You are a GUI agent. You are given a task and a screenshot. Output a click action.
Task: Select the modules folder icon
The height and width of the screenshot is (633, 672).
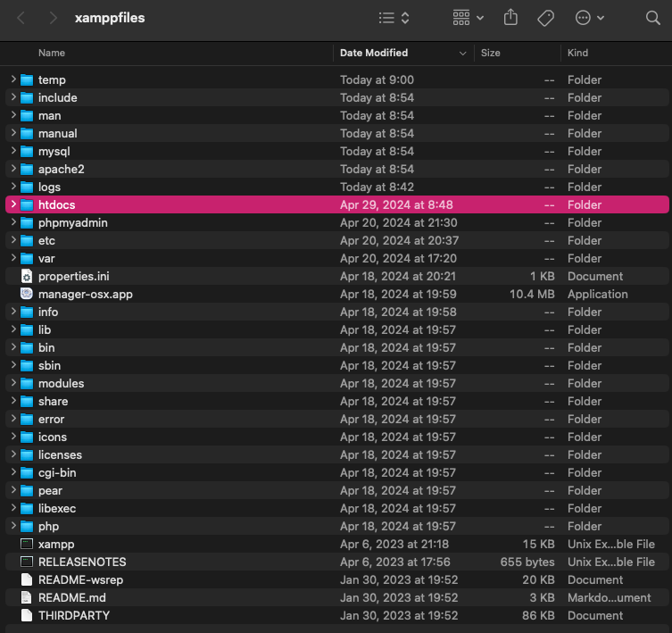tap(27, 383)
